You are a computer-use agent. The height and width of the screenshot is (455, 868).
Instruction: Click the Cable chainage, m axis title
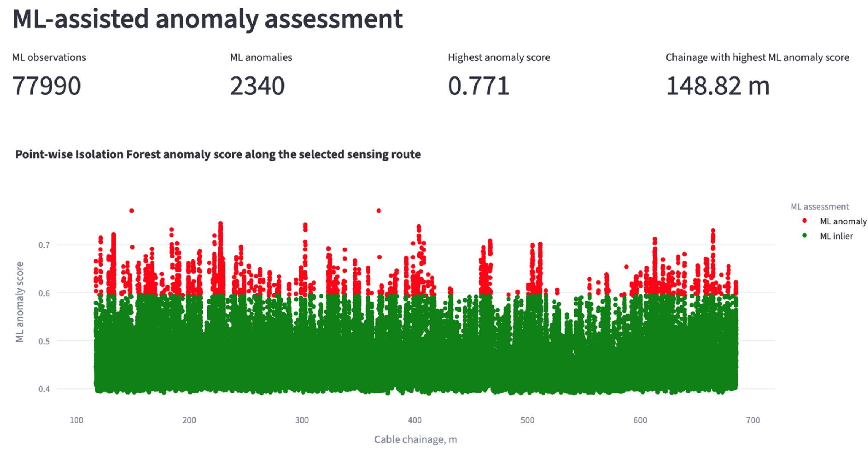416,440
